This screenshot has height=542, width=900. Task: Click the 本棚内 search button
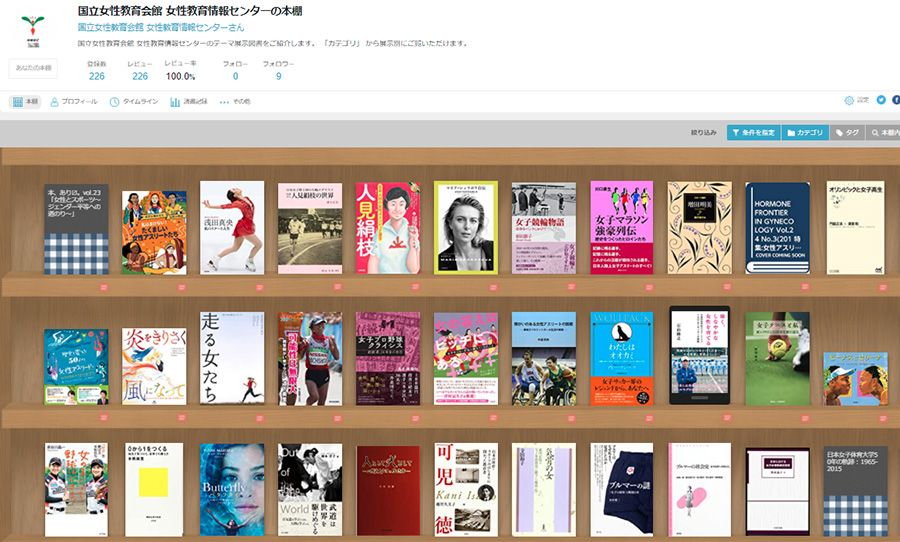pos(884,133)
